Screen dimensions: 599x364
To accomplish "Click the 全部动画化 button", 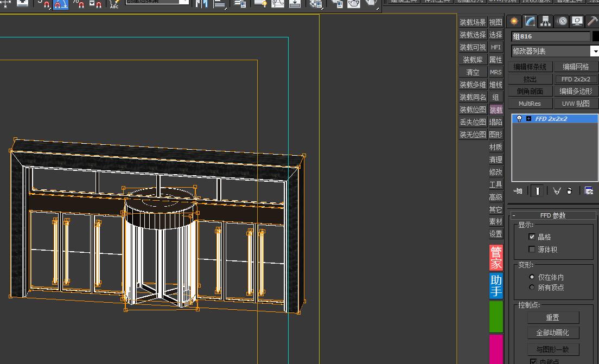I will (553, 333).
